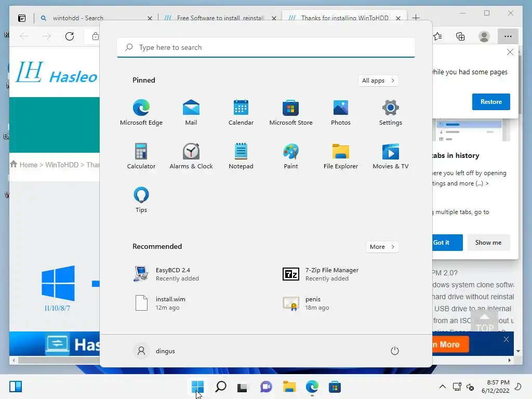
Task: Launch the Calculator app
Action: [x=141, y=156]
